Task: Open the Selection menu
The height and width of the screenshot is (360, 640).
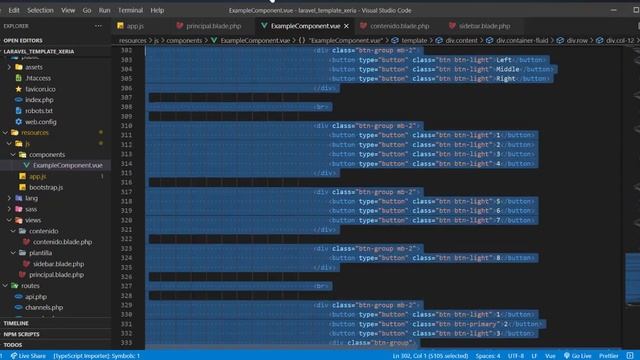Action: 40,10
